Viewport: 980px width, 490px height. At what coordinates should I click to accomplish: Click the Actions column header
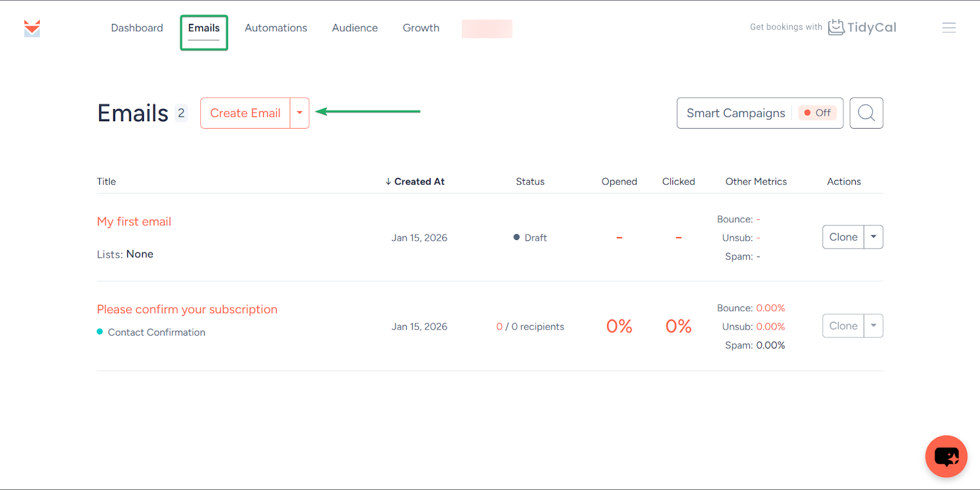844,181
